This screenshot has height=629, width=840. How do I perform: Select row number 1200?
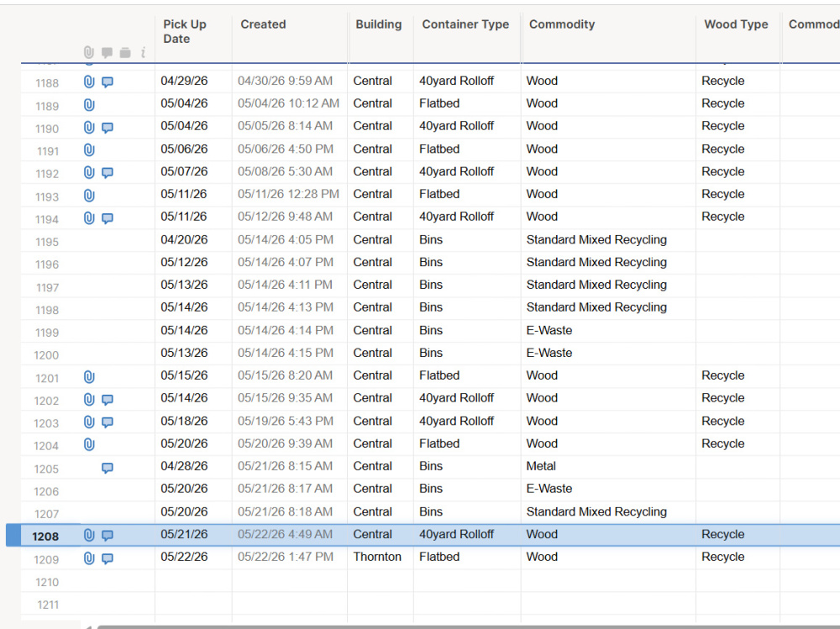pyautogui.click(x=46, y=355)
